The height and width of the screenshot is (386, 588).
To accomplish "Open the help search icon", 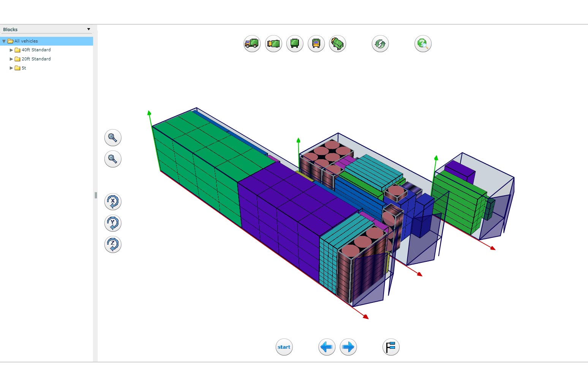I will tap(423, 44).
